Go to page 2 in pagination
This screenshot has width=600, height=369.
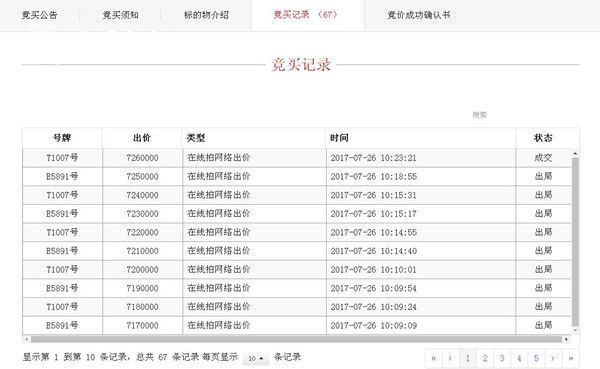click(x=485, y=358)
